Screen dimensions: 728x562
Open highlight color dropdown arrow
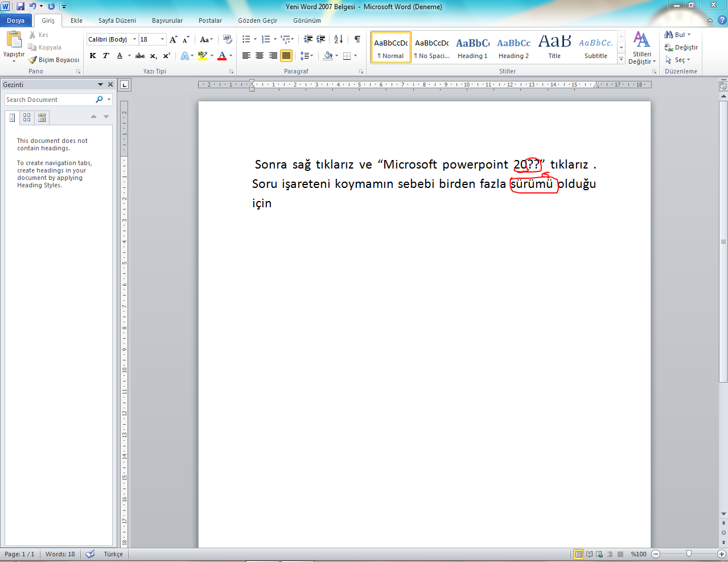(x=212, y=56)
